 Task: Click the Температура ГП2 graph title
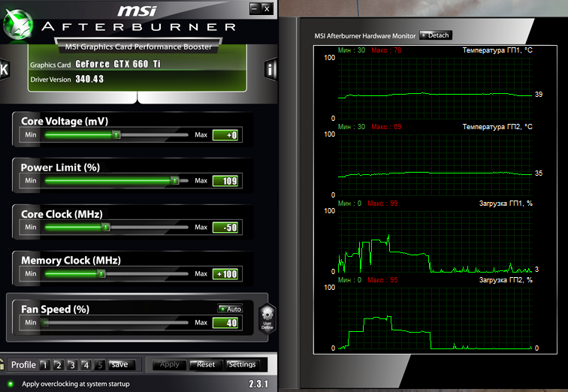point(497,127)
